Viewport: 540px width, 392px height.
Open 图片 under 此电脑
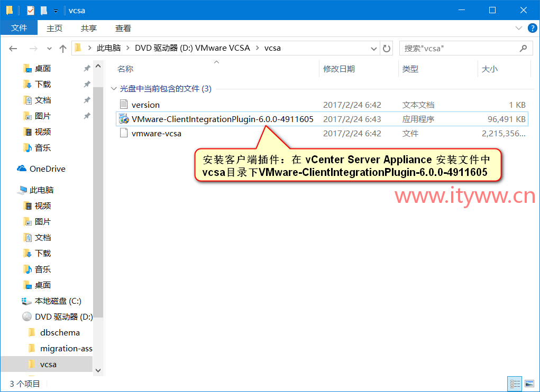pyautogui.click(x=43, y=221)
